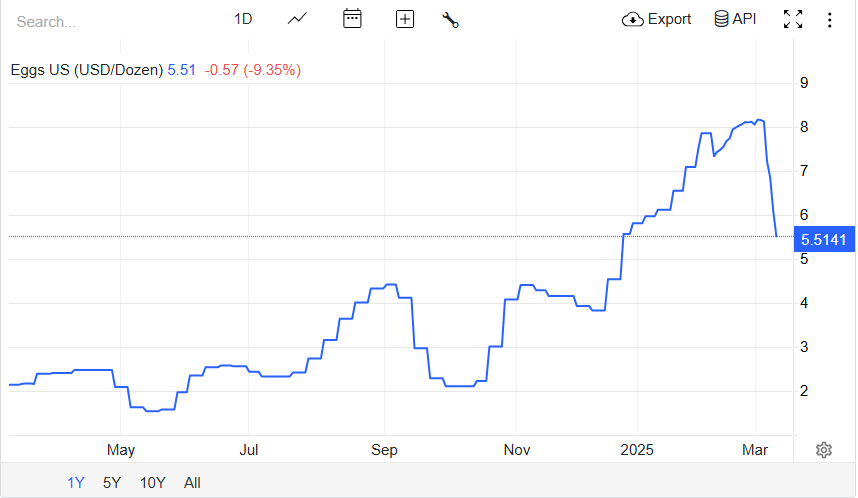Switch to the 5Y time range
This screenshot has width=858, height=498.
click(x=112, y=483)
